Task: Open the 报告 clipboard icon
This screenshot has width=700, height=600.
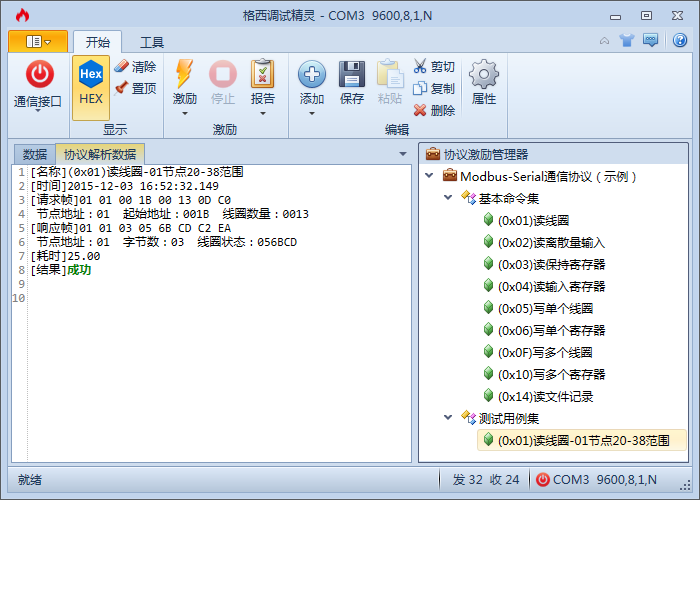Action: pos(262,74)
